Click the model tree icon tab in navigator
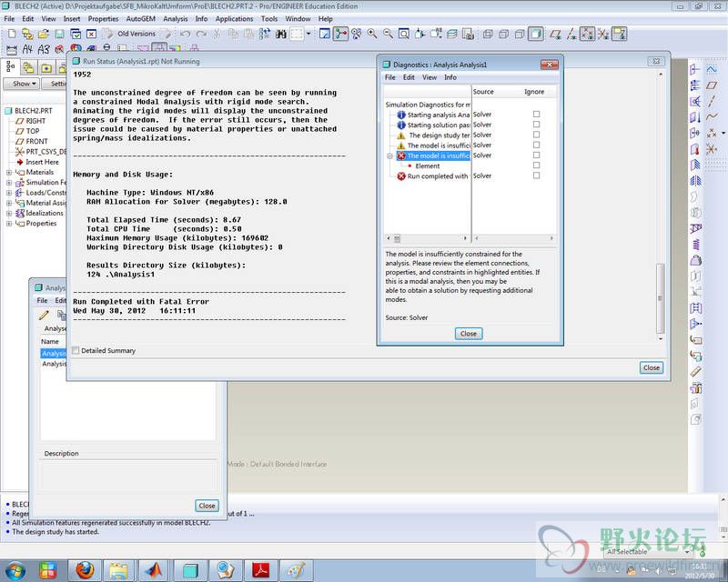 tap(10, 67)
